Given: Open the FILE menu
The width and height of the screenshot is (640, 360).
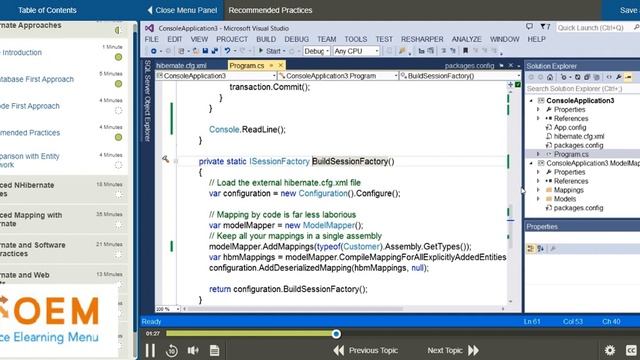Looking at the screenshot, I should point(151,39).
